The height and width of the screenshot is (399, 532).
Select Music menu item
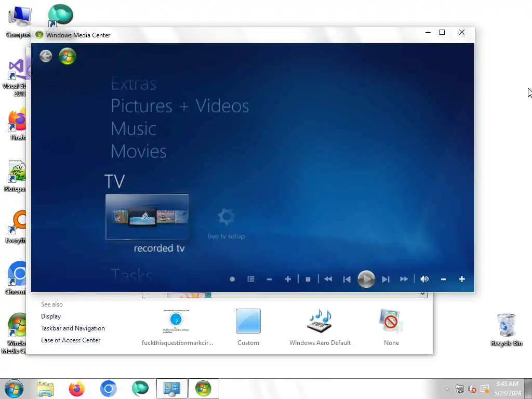tap(134, 129)
